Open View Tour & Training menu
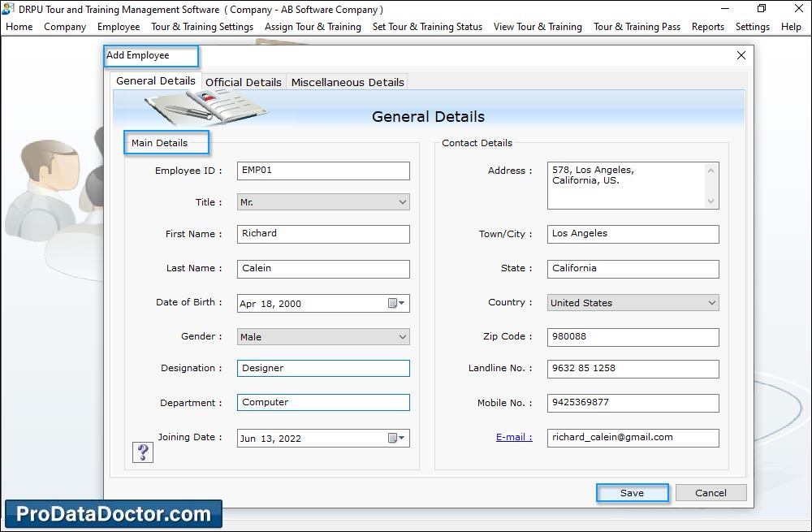The height and width of the screenshot is (532, 812). [538, 27]
